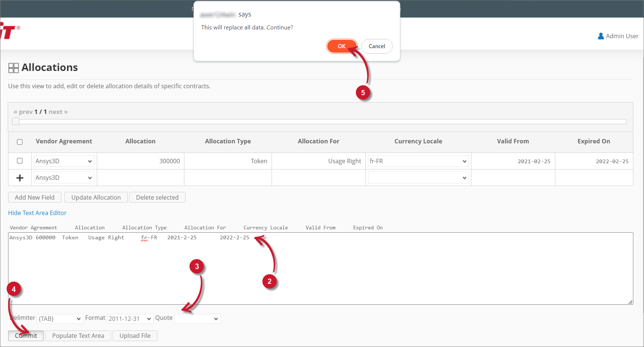Click Populate Text Area
Screen dimensions: 644x347
click(x=78, y=336)
